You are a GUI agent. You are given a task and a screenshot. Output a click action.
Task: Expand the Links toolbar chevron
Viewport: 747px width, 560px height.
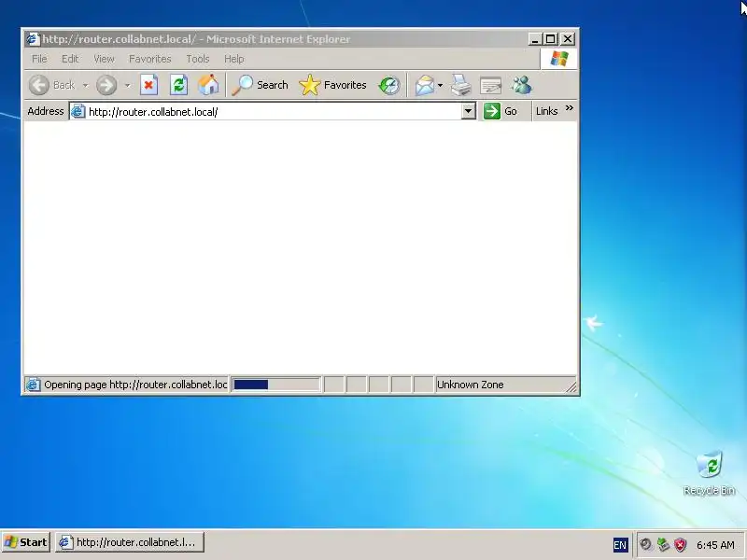coord(570,108)
